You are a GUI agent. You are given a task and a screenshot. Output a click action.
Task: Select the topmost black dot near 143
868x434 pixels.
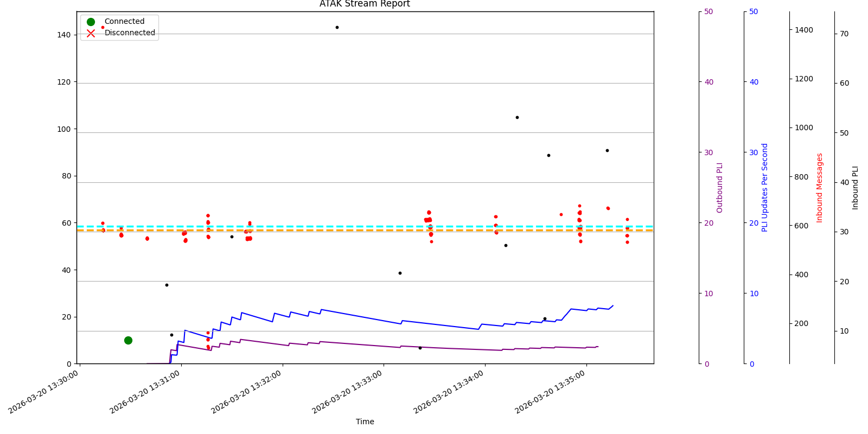[337, 27]
